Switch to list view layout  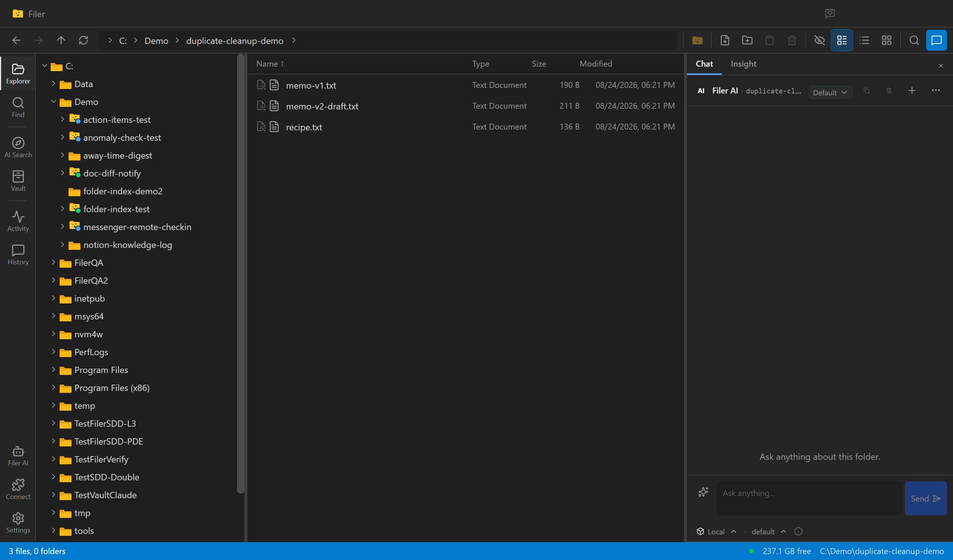(864, 41)
